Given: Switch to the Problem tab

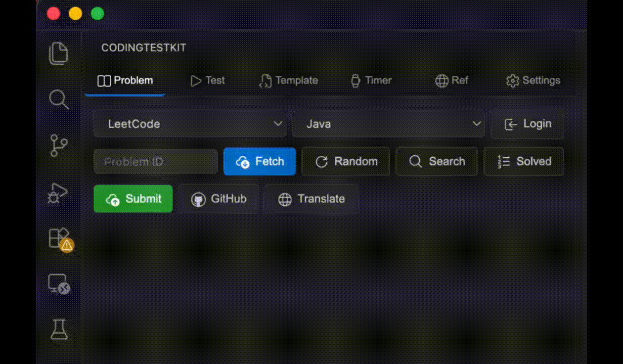Looking at the screenshot, I should [x=125, y=80].
